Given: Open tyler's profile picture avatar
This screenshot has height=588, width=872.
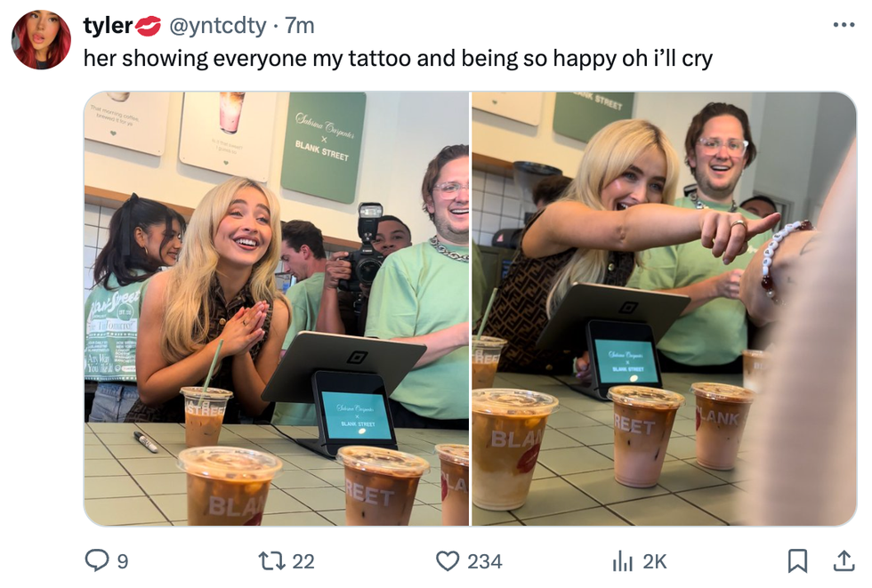Looking at the screenshot, I should point(41,40).
